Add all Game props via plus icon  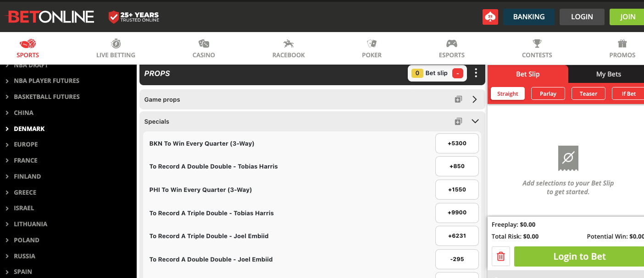point(458,99)
